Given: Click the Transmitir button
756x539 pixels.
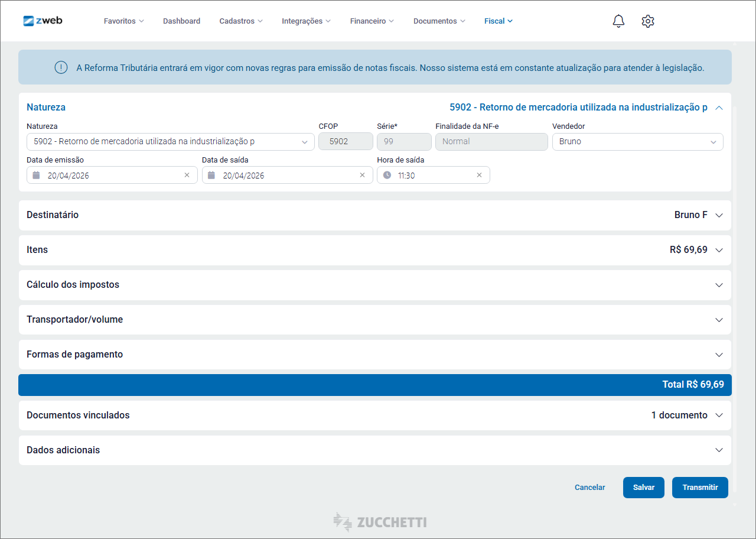Looking at the screenshot, I should coord(700,488).
